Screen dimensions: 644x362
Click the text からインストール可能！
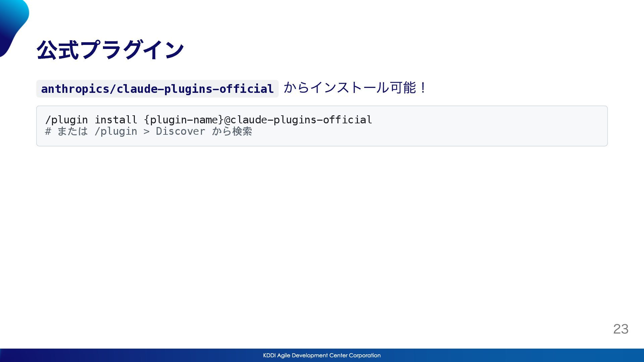point(355,88)
